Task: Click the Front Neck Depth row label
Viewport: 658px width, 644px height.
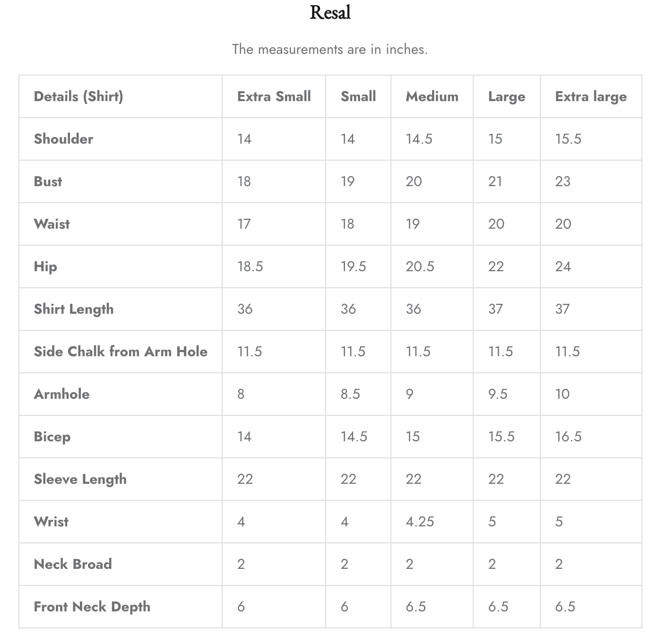Action: point(92,607)
